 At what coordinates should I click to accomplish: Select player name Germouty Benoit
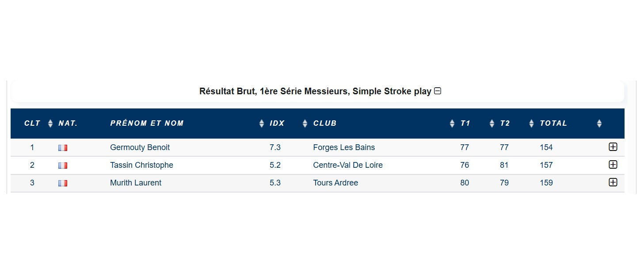pos(140,147)
